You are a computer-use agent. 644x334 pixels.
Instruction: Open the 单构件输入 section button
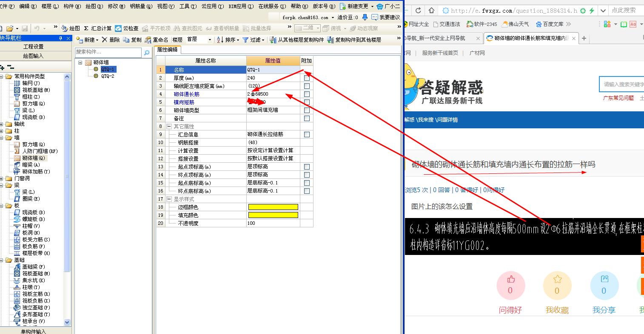coord(33,331)
